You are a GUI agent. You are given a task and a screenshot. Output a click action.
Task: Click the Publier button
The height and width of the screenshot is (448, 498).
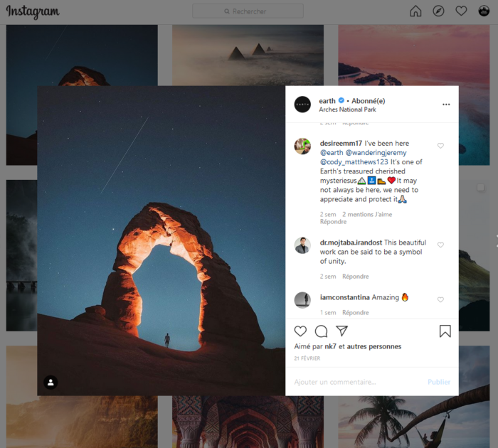pos(438,382)
